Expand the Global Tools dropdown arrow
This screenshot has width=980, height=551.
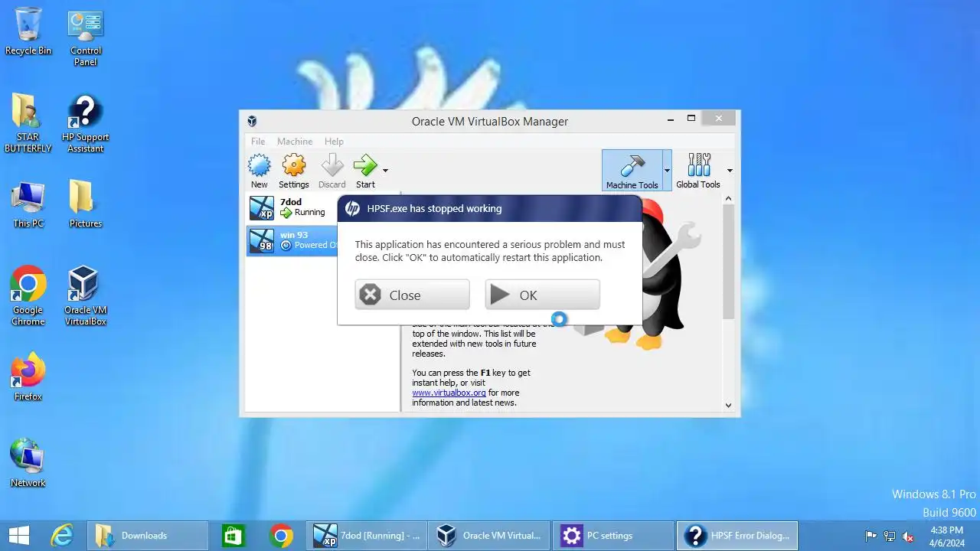pyautogui.click(x=729, y=171)
